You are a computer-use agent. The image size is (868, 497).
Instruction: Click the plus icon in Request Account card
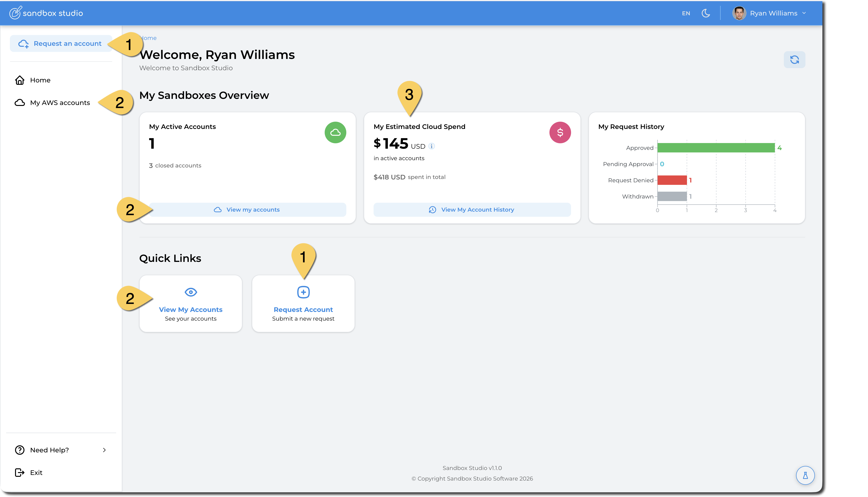point(303,292)
